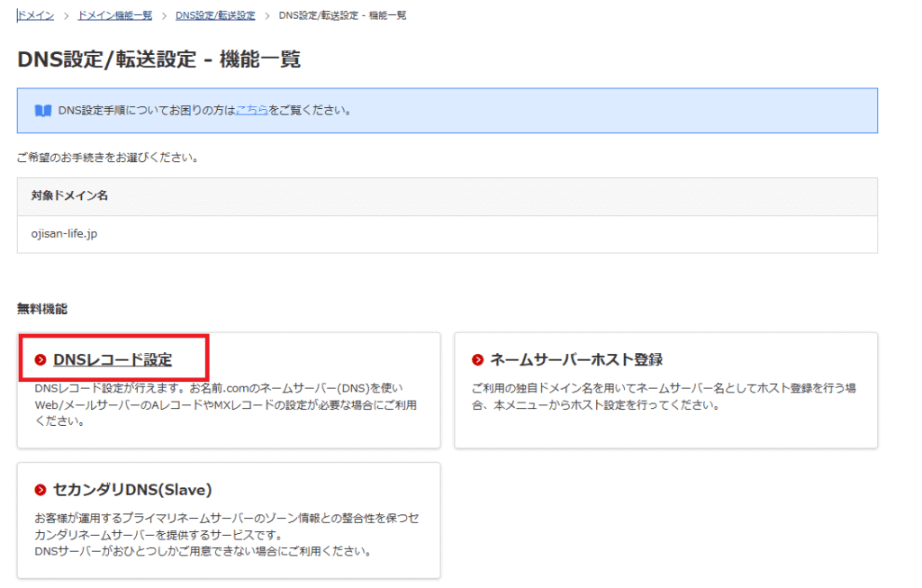922x588 pixels.
Task: Click red arrow icon beside セカンダリDNS(Slave)
Action: [x=40, y=490]
